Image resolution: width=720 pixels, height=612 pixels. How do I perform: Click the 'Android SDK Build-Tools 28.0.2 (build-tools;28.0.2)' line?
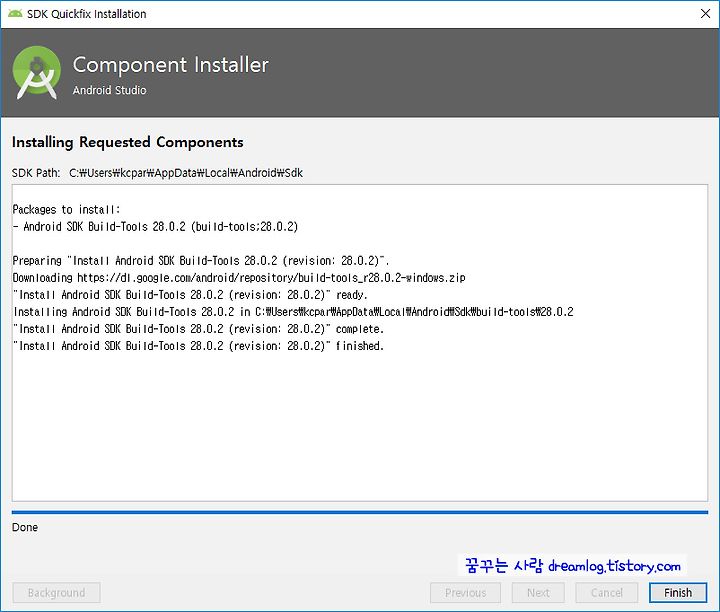point(155,226)
